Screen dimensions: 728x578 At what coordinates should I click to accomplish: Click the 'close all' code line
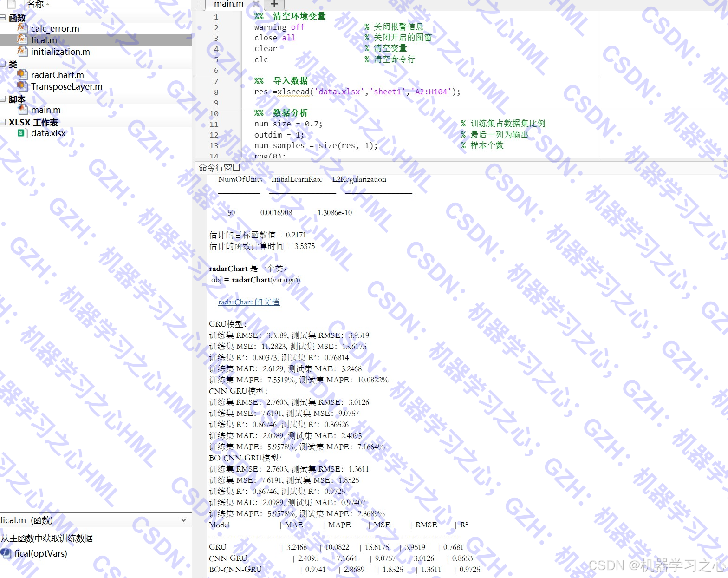[x=275, y=38]
